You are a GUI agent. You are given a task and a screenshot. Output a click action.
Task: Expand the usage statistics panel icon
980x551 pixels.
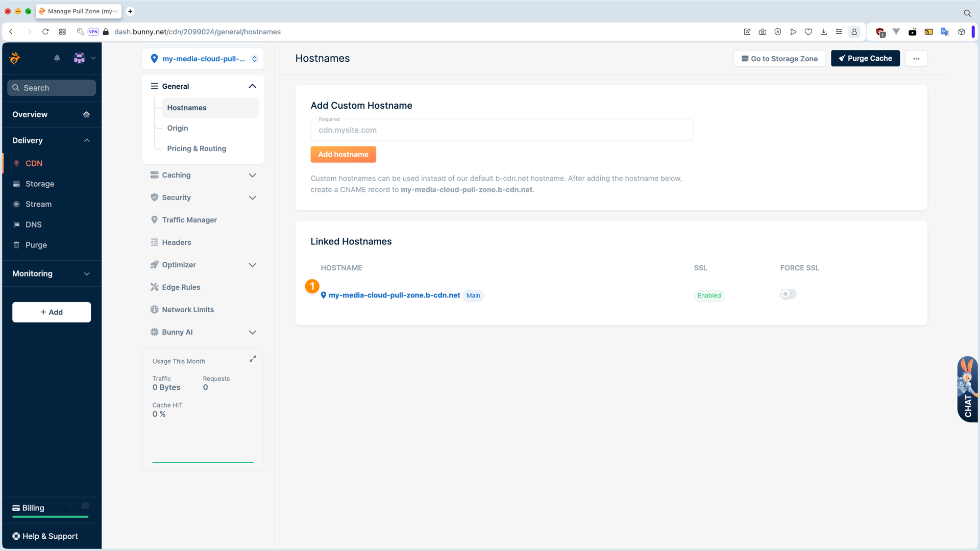tap(253, 359)
